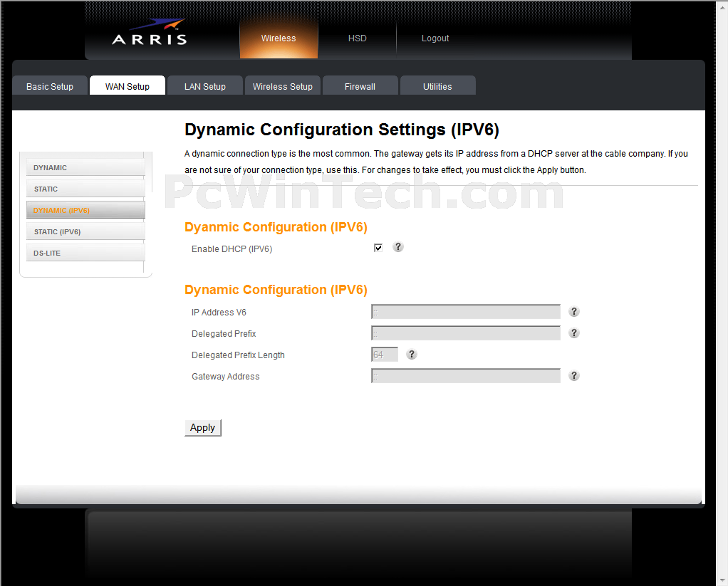Switch to the Wireless Setup tab

click(283, 86)
